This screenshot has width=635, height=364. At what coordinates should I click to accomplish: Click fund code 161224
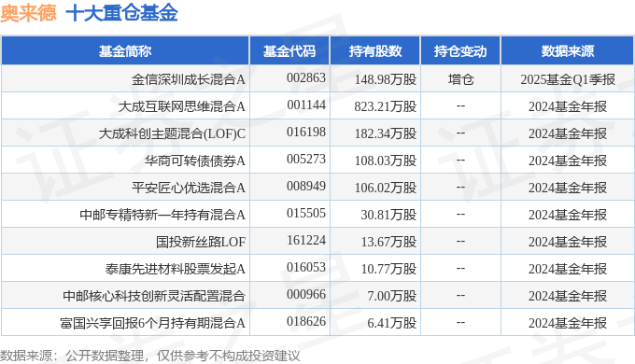[x=306, y=240]
